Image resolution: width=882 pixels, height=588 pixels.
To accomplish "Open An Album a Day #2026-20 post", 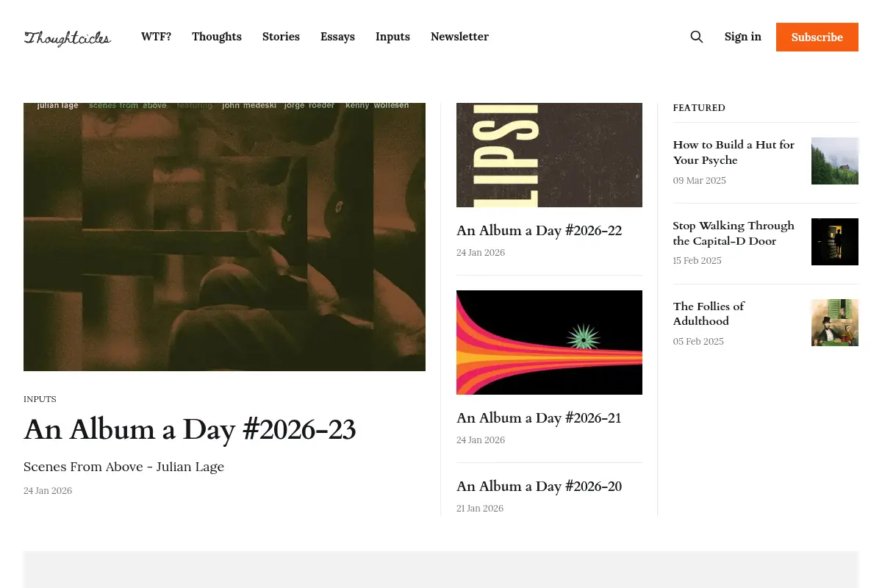I will click(539, 487).
